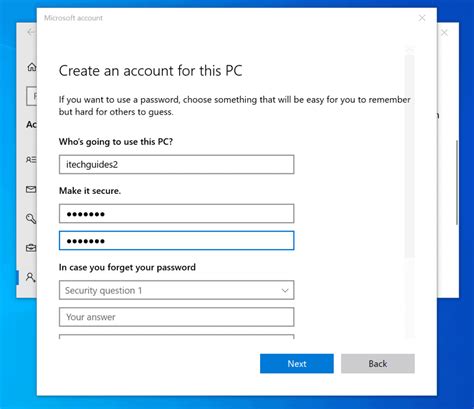Click the Home icon in Settings sidebar
The width and height of the screenshot is (474, 409).
click(32, 67)
